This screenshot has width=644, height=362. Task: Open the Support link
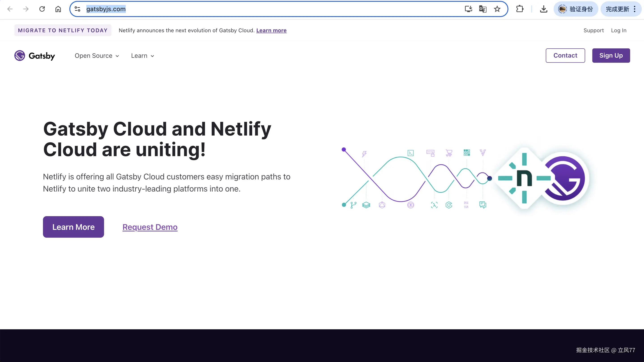593,30
